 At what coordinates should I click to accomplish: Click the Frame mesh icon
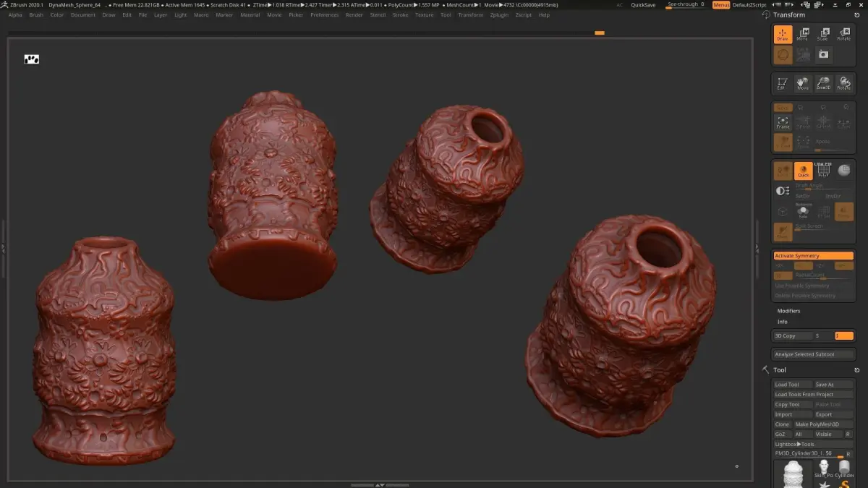tap(783, 122)
